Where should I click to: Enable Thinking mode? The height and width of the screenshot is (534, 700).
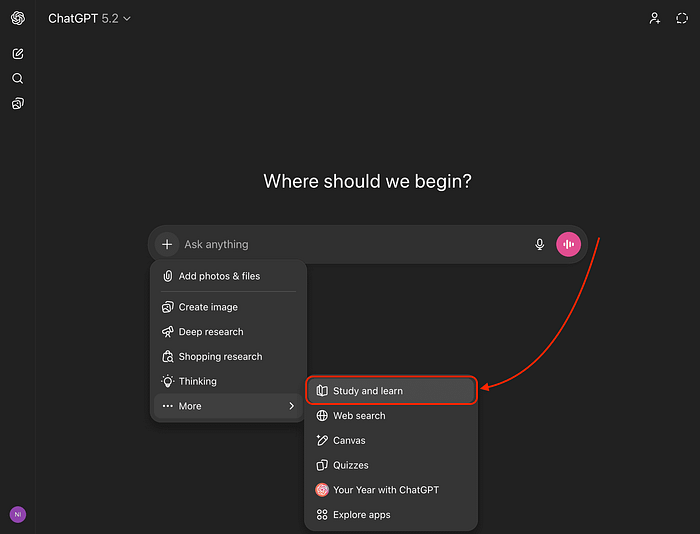[197, 381]
